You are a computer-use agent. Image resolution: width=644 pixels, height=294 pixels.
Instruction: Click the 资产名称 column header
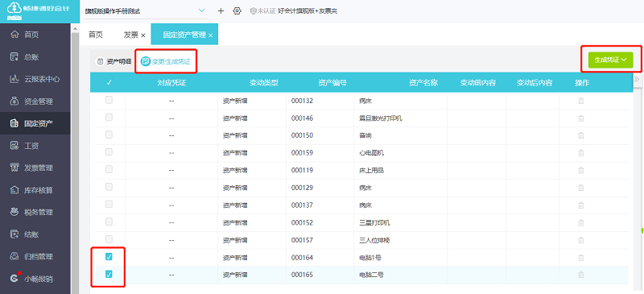(x=423, y=83)
